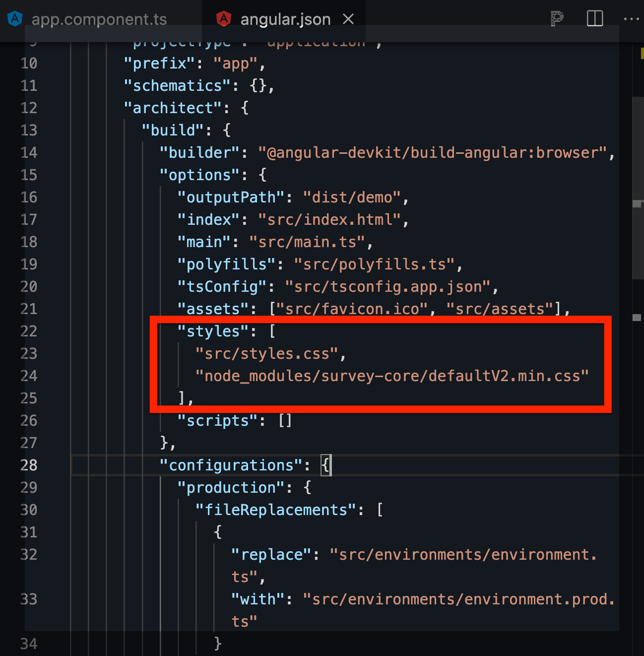Click line number 28 in the gutter

coord(28,465)
